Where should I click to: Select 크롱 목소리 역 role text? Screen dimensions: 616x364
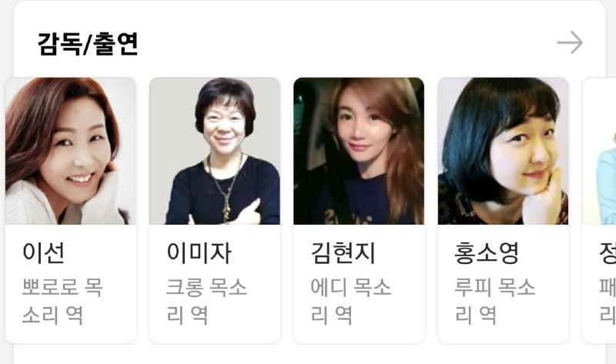(x=206, y=302)
